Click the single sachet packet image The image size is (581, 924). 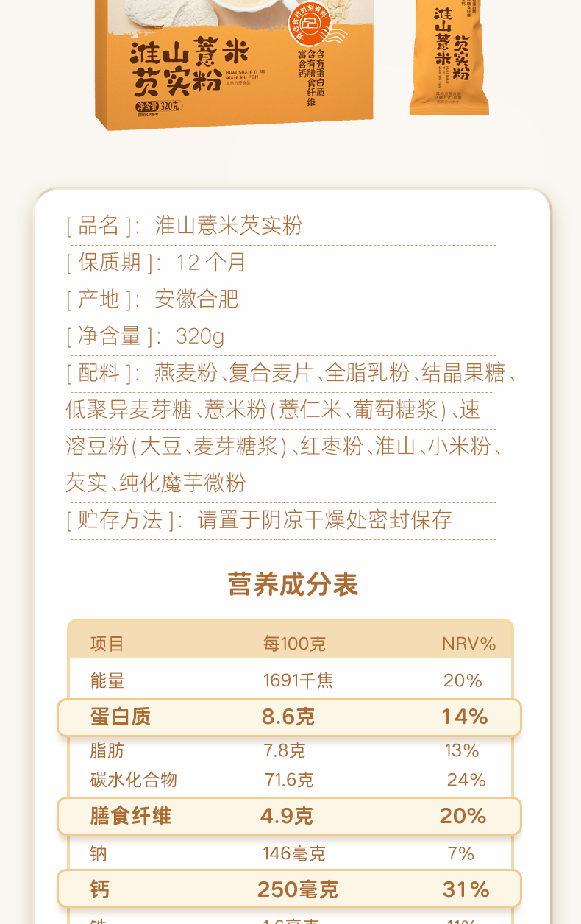point(450,57)
